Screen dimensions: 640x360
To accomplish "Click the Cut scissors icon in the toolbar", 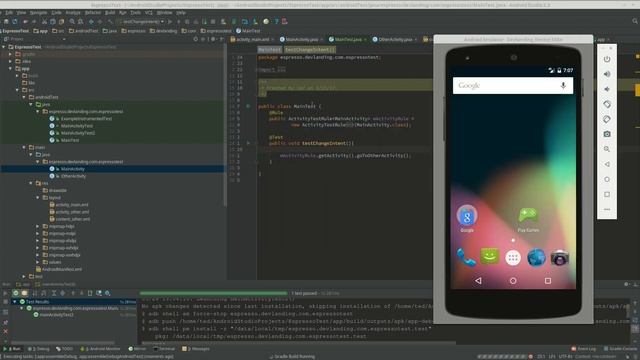I will (44, 21).
